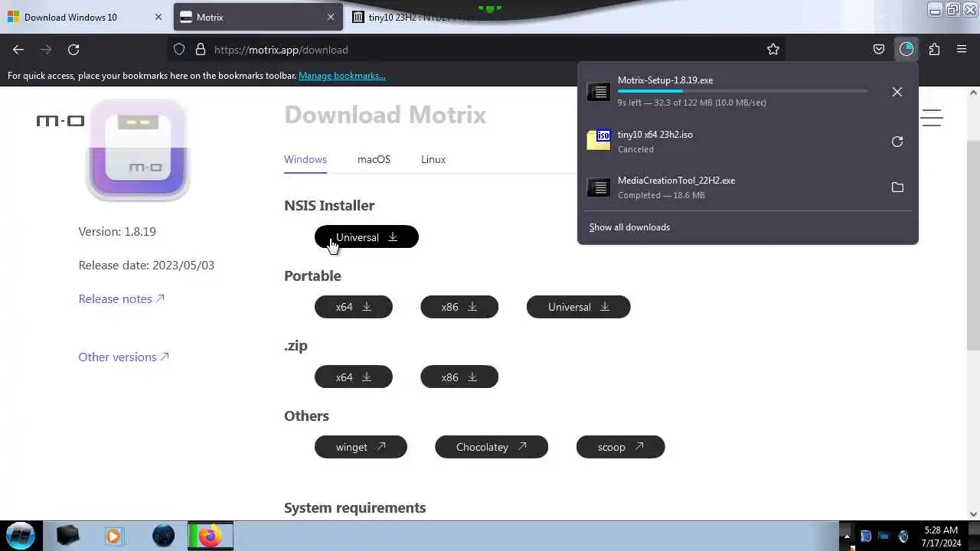This screenshot has height=551, width=980.
Task: Download the .zip x86 build
Action: [459, 377]
